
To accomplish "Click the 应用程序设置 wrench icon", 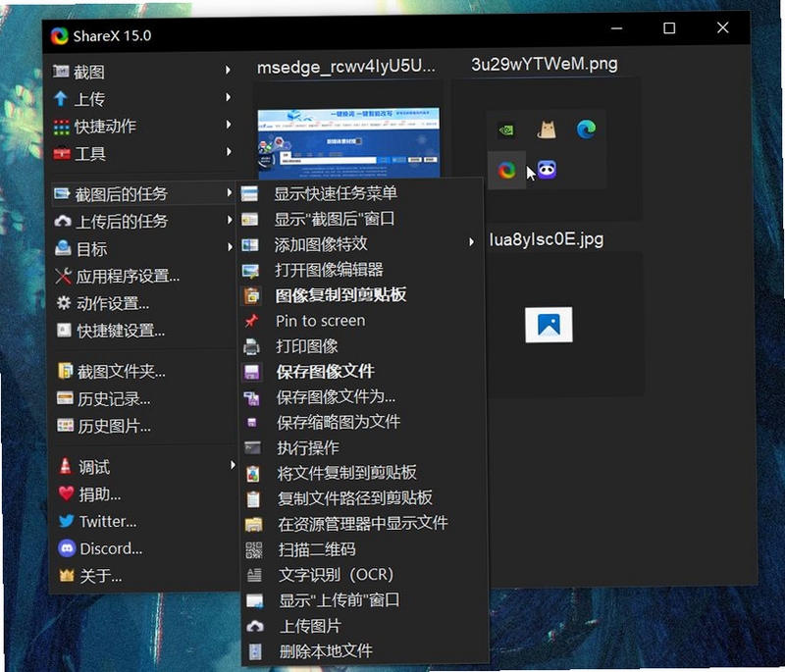I will (64, 276).
